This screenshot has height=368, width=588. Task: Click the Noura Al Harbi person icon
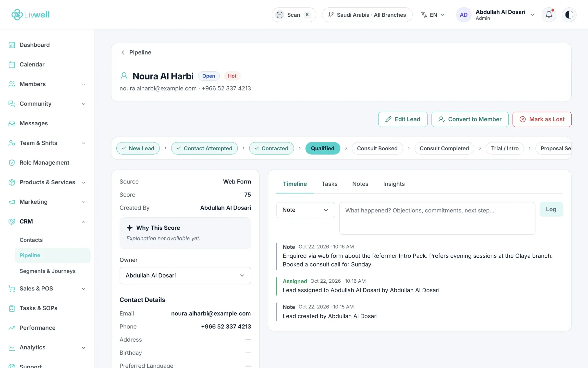click(124, 76)
